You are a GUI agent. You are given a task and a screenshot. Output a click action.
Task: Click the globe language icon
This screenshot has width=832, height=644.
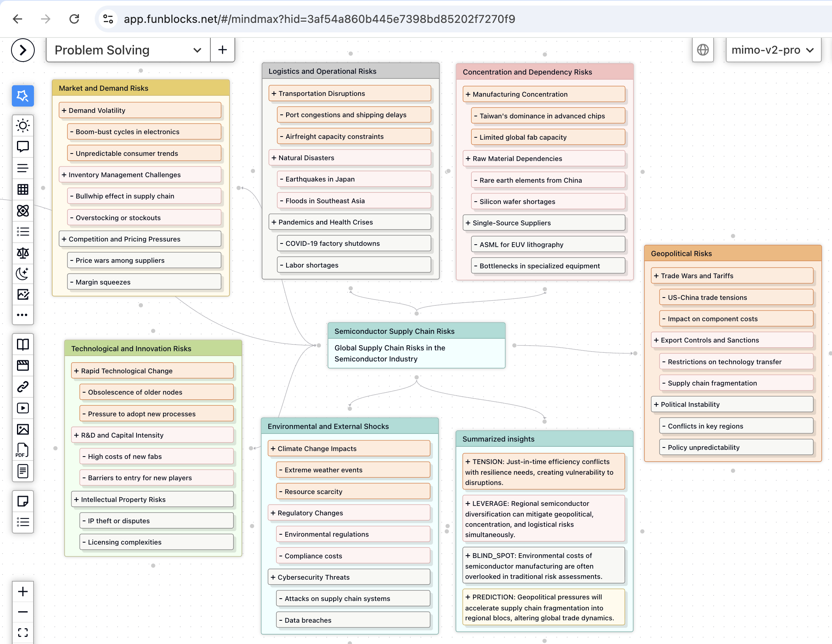coord(703,50)
